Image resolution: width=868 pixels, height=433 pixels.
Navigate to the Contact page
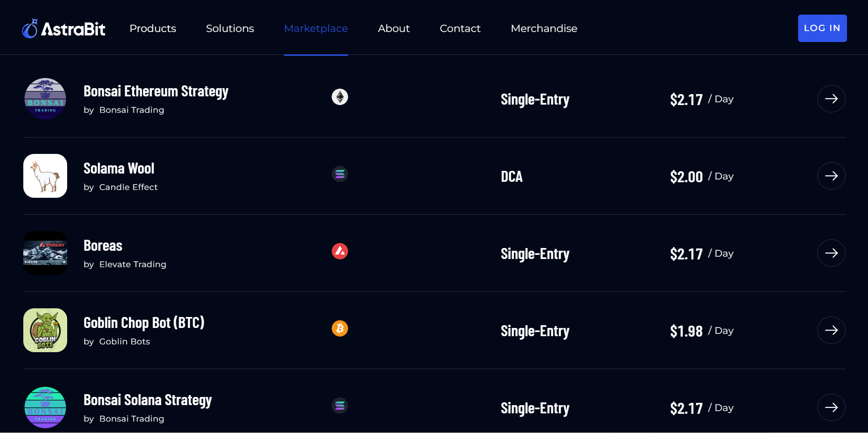[460, 28]
